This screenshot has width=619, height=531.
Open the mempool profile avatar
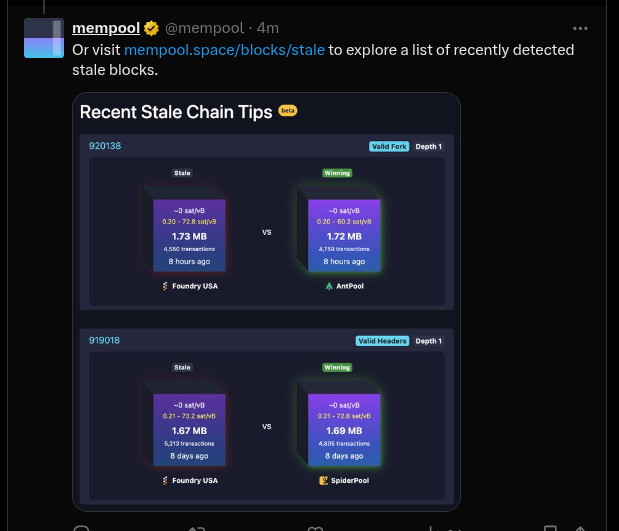(x=44, y=38)
